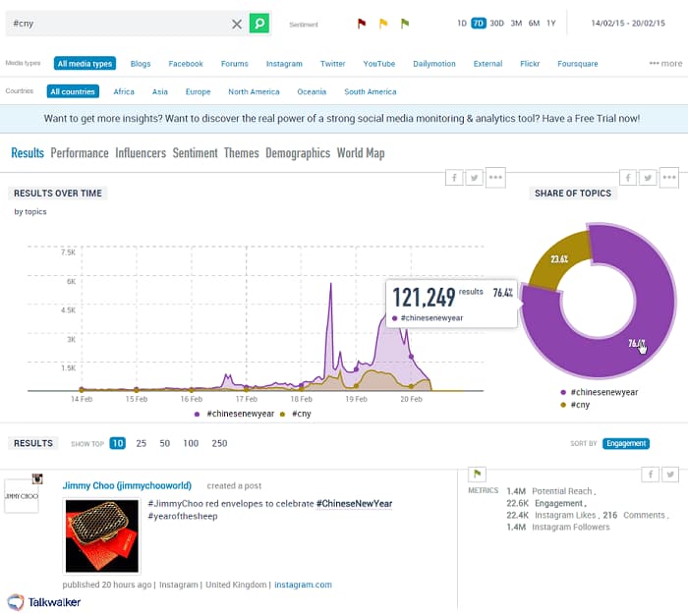
Task: Toggle the 30D time range
Action: 497,23
